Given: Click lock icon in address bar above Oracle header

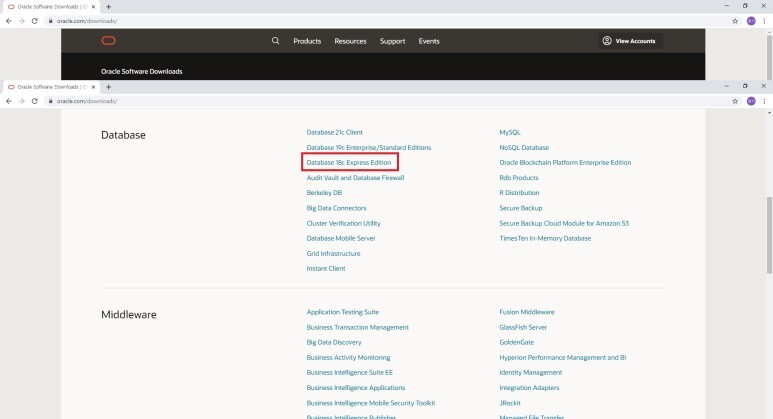Looking at the screenshot, I should coord(50,21).
